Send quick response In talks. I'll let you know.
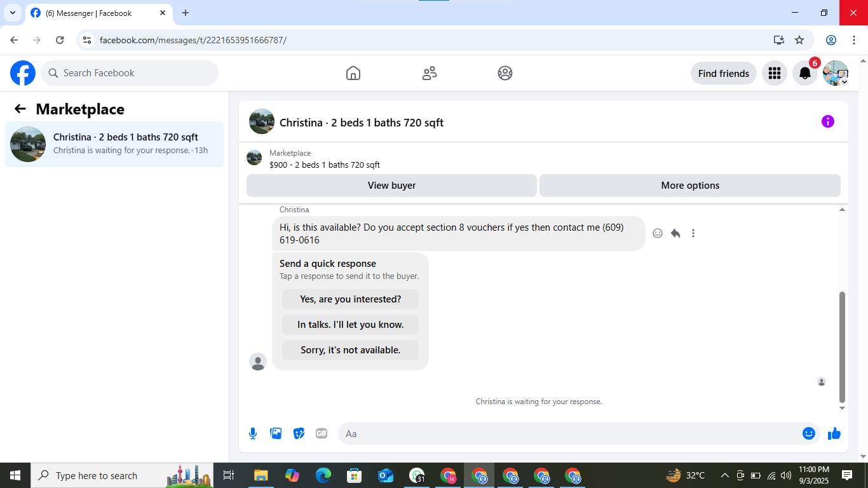868x488 pixels. [351, 325]
